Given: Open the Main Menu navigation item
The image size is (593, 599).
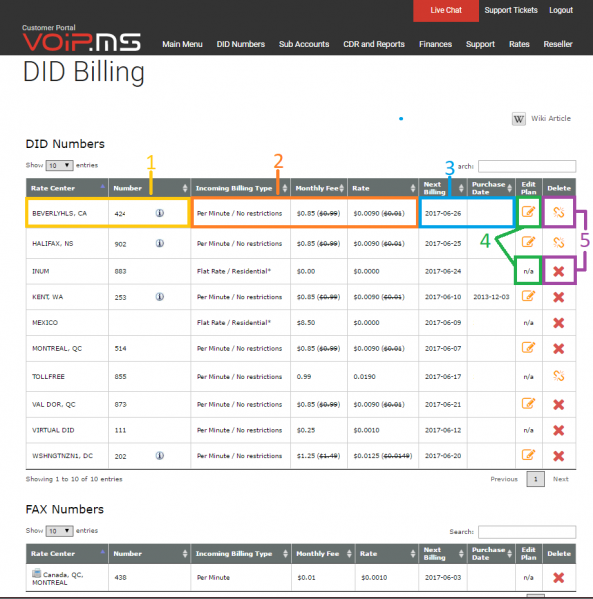Looking at the screenshot, I should coord(182,44).
